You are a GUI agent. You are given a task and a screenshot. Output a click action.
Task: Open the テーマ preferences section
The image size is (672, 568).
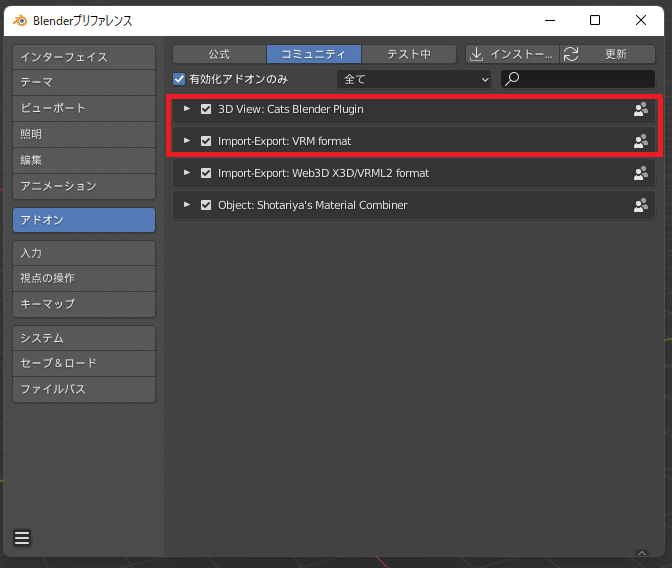[84, 82]
